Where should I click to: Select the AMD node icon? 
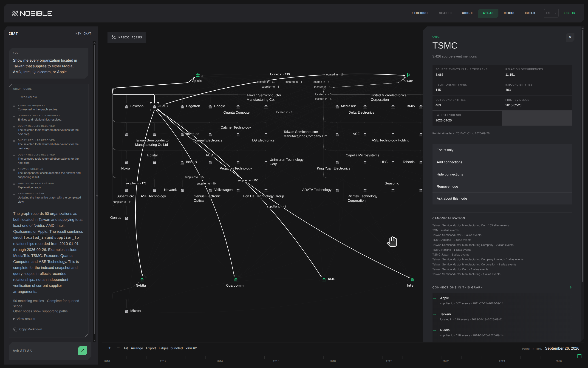tap(324, 280)
